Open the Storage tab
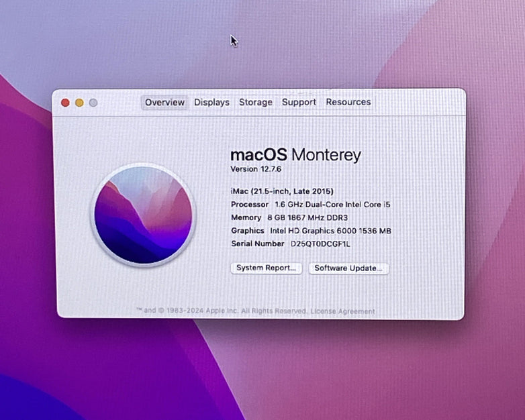Viewport: 525px width, 420px height. point(256,103)
